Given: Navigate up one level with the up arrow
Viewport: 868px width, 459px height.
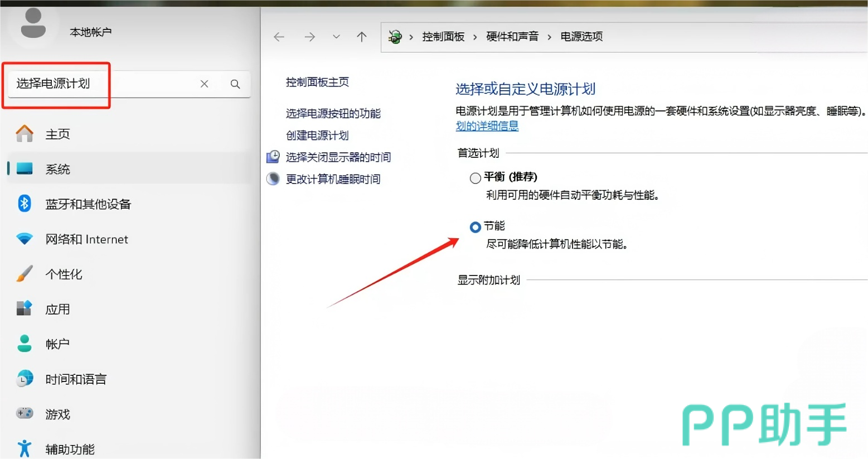Looking at the screenshot, I should click(362, 37).
